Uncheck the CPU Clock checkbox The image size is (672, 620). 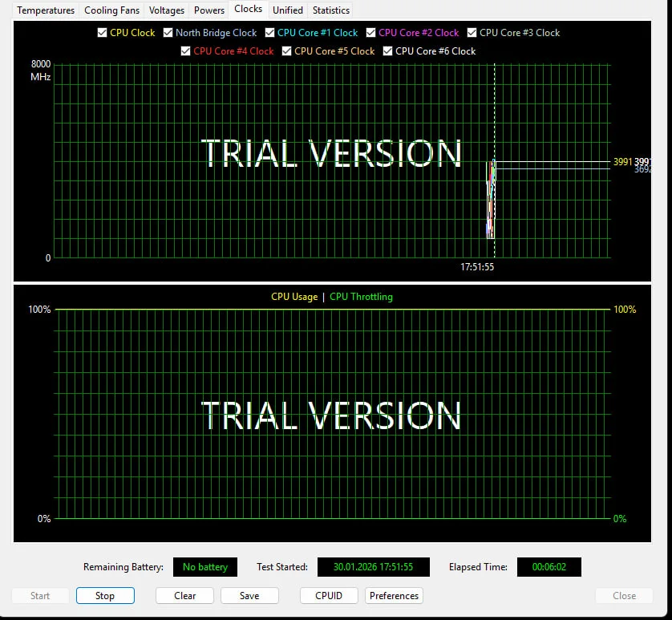point(102,33)
